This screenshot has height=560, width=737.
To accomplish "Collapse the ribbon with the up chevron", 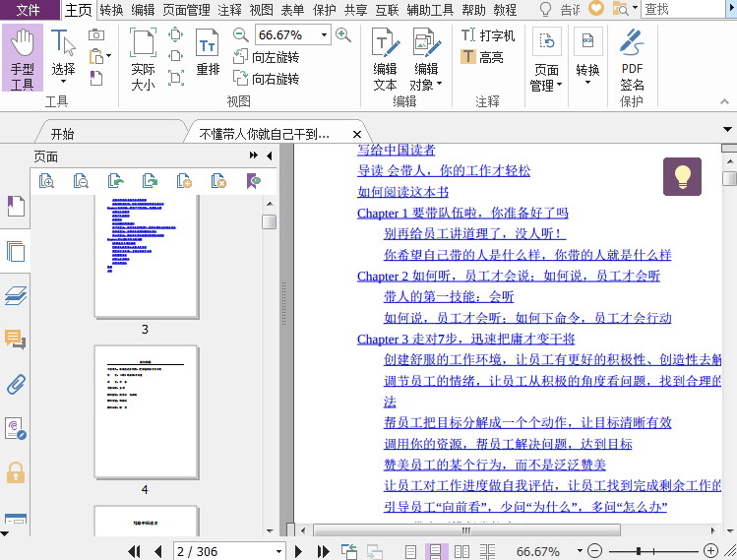I will [724, 101].
